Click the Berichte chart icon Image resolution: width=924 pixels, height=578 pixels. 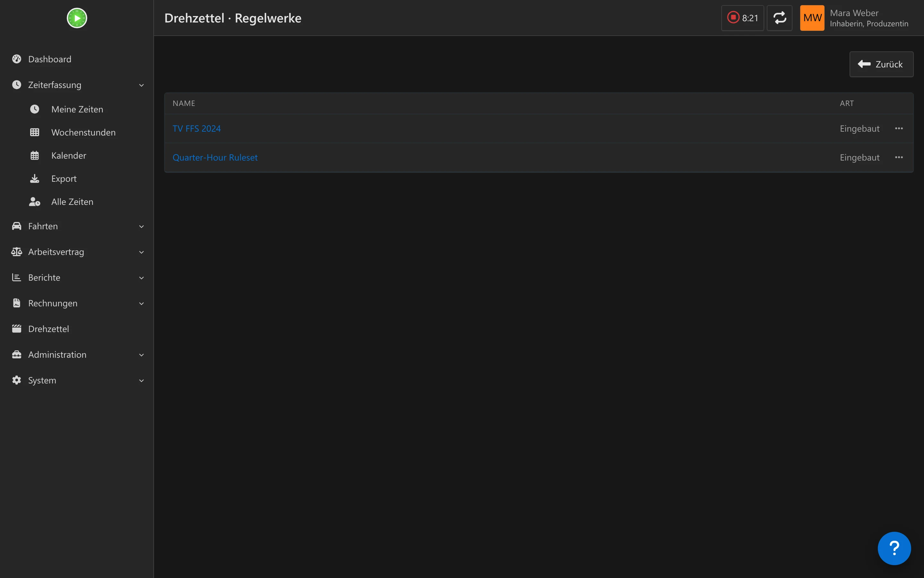point(16,277)
